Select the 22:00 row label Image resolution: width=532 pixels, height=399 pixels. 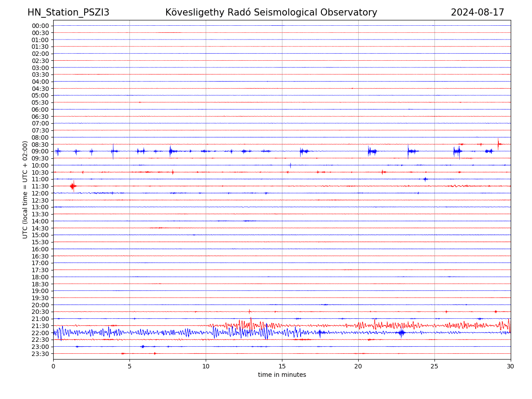(40, 332)
